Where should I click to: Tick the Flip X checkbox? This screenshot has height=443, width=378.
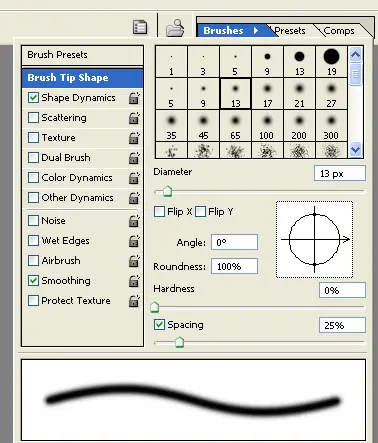159,211
